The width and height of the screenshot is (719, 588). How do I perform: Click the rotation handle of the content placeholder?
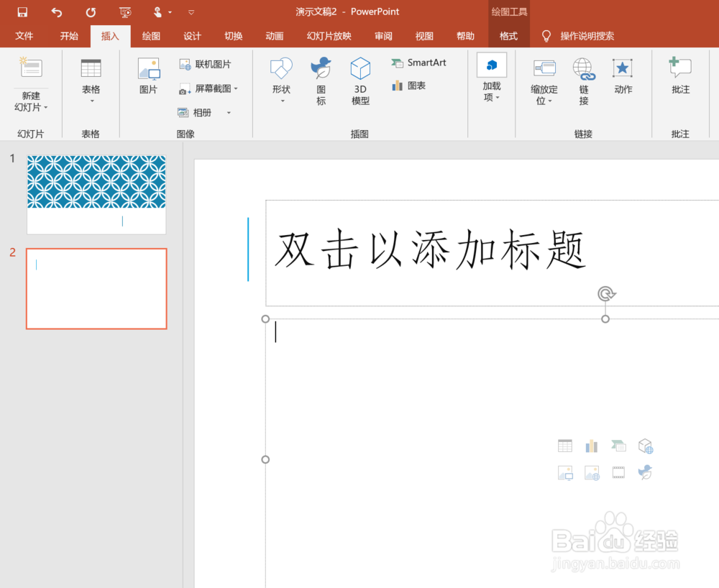[606, 293]
